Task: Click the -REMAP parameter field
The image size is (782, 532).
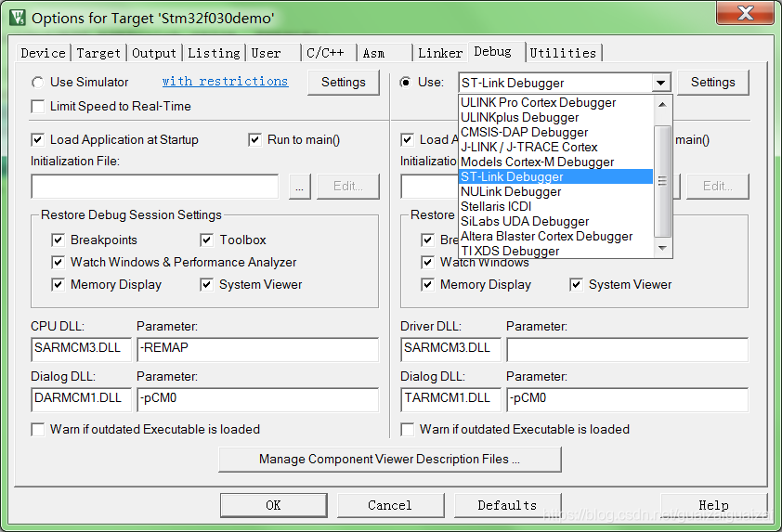Action: tap(258, 349)
